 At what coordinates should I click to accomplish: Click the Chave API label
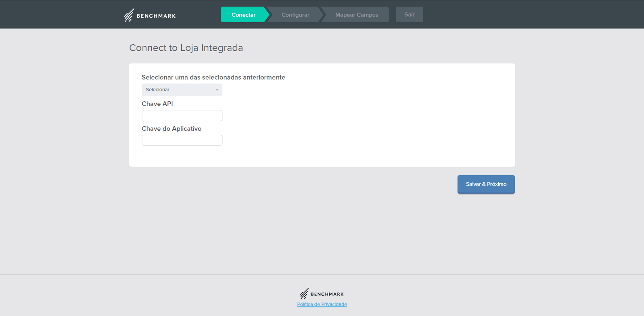coord(157,104)
